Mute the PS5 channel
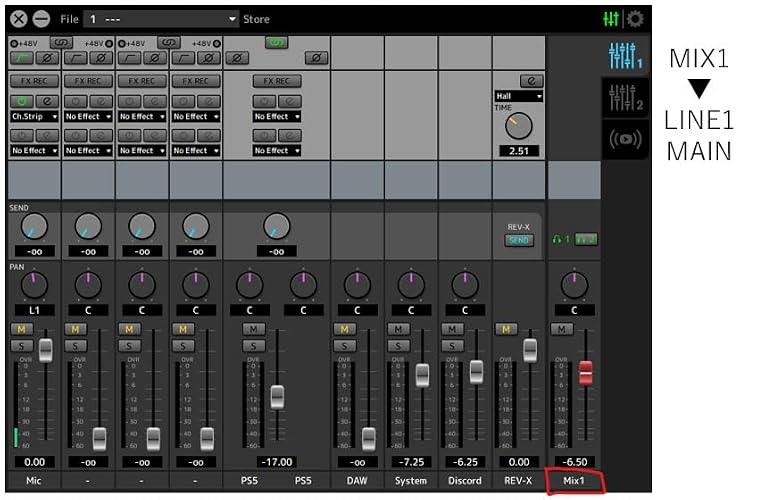757x500 pixels. [253, 329]
